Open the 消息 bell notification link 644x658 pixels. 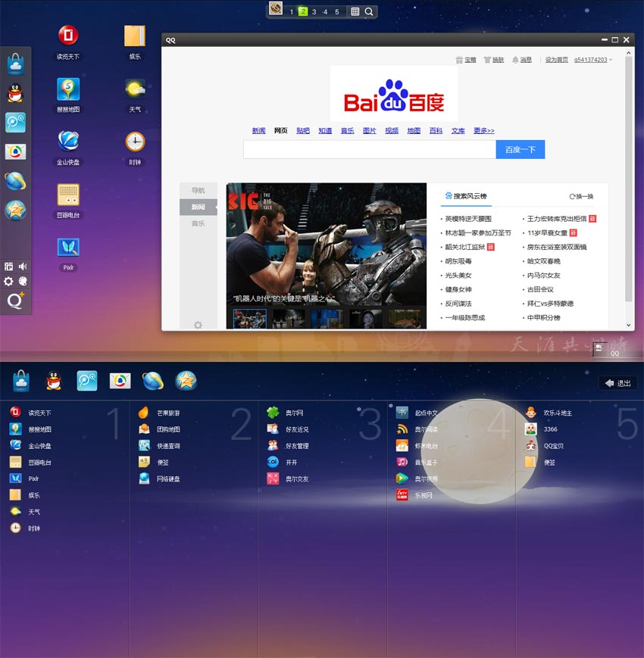pyautogui.click(x=522, y=60)
